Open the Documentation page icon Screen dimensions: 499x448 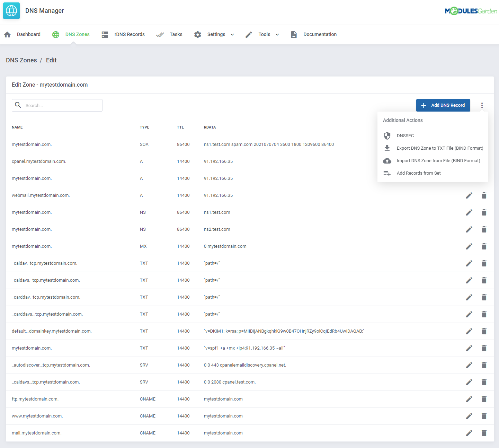[x=294, y=34]
